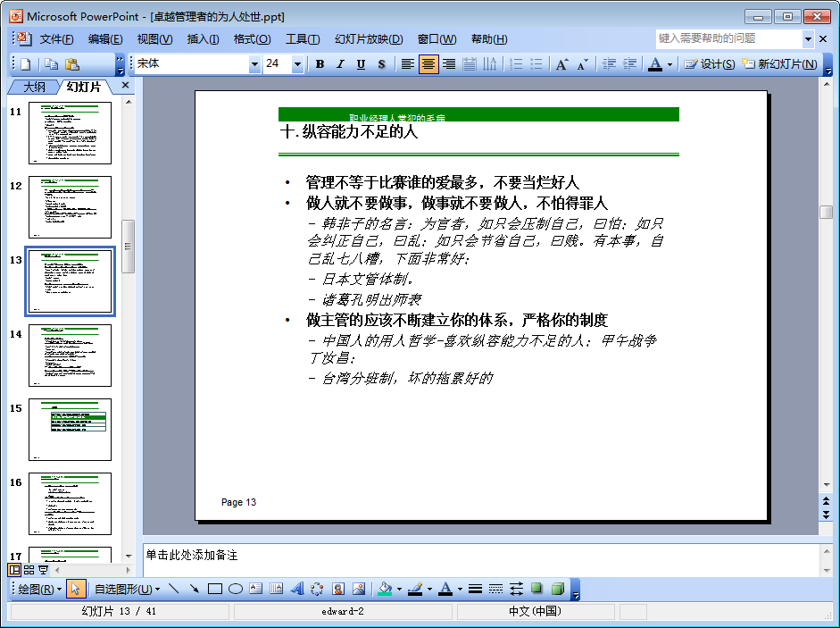Image resolution: width=840 pixels, height=628 pixels.
Task: Open the 文件(F) menu
Action: pos(57,39)
